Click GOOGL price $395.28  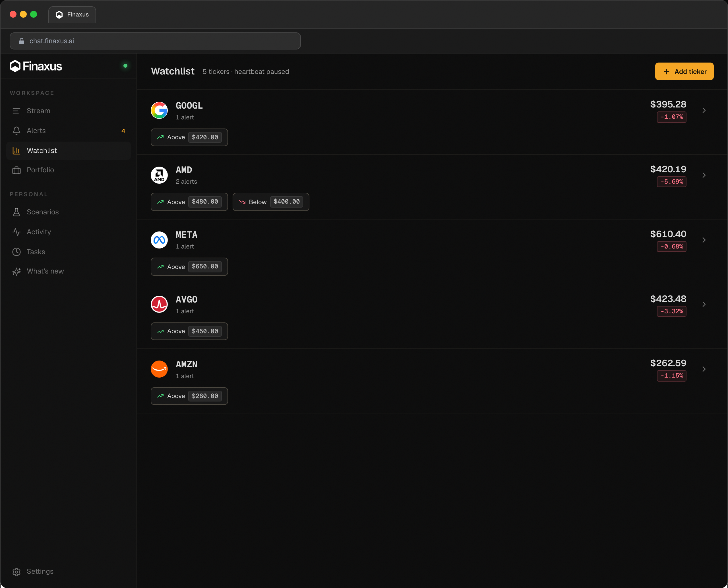click(668, 104)
